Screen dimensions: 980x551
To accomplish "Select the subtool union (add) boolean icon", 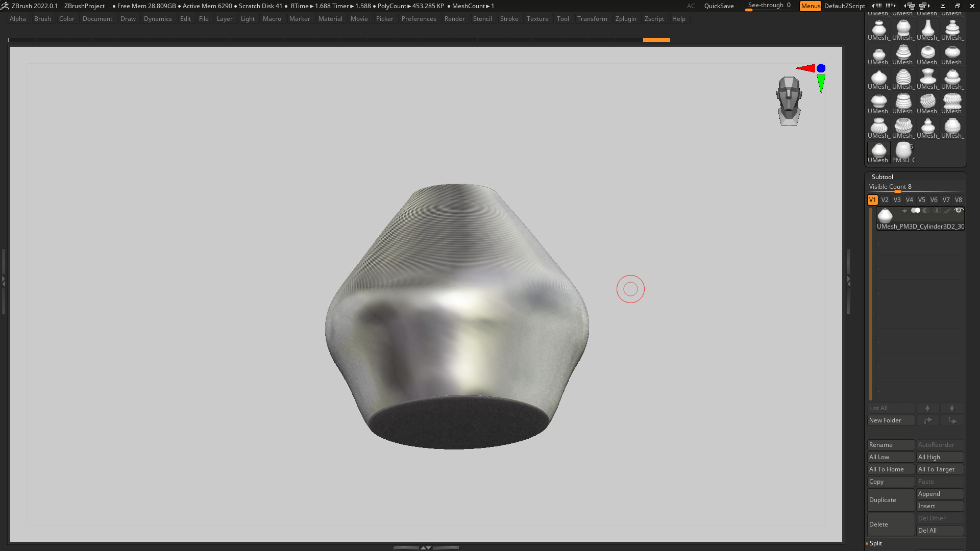I will pos(916,210).
